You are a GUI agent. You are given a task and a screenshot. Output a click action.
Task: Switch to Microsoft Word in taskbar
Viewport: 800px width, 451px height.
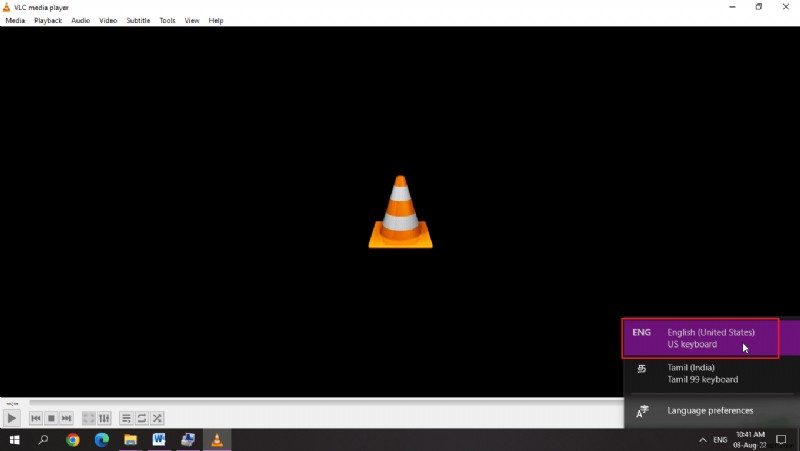coord(159,440)
